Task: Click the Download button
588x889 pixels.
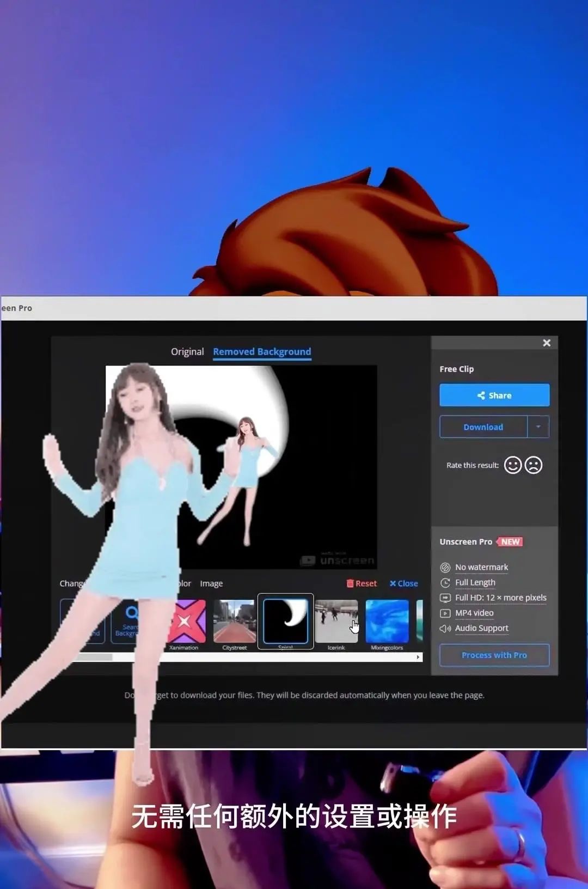Action: (x=483, y=427)
